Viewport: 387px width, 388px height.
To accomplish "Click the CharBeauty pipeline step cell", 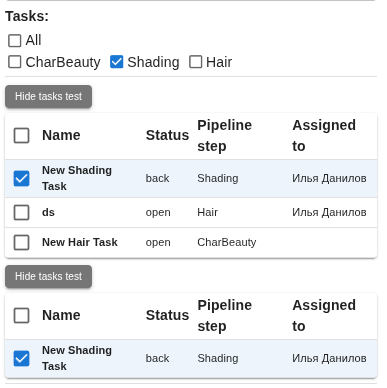I will tap(227, 242).
